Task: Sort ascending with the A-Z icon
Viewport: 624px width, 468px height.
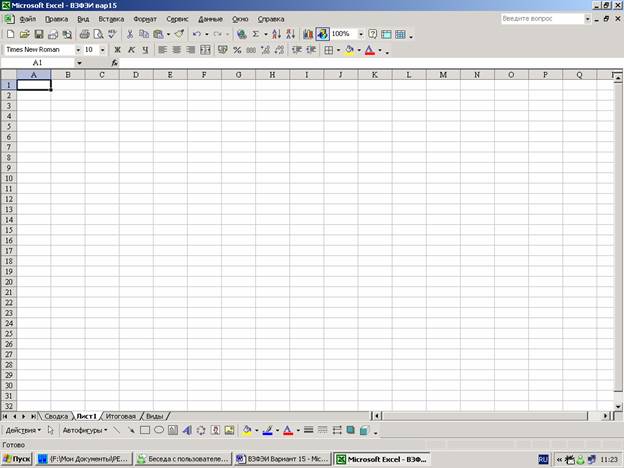Action: point(276,34)
